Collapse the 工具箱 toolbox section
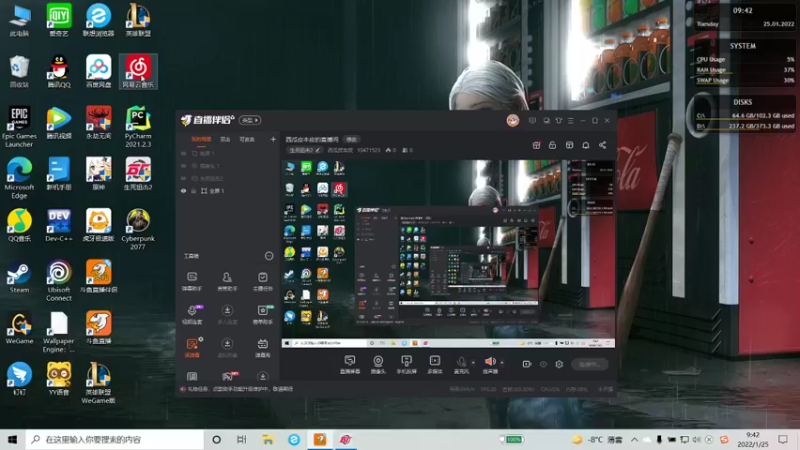Image resolution: width=800 pixels, height=450 pixels. (269, 256)
